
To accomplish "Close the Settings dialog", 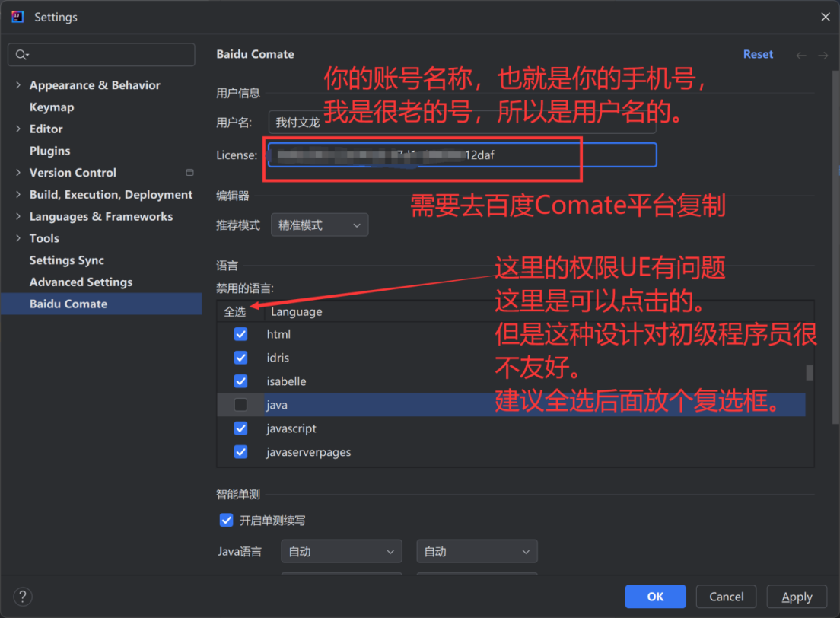I will coord(826,18).
